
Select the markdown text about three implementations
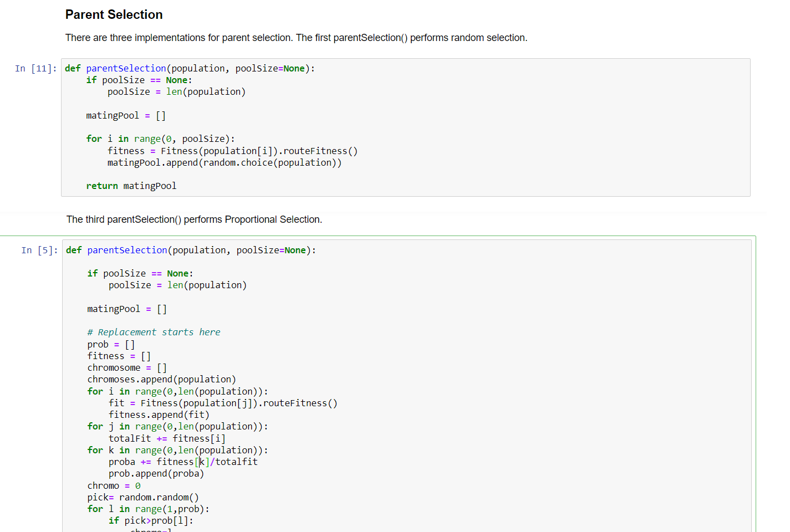click(x=296, y=38)
